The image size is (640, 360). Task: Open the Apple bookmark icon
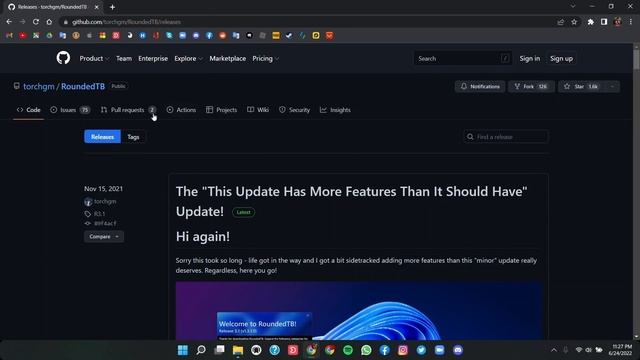point(89,36)
